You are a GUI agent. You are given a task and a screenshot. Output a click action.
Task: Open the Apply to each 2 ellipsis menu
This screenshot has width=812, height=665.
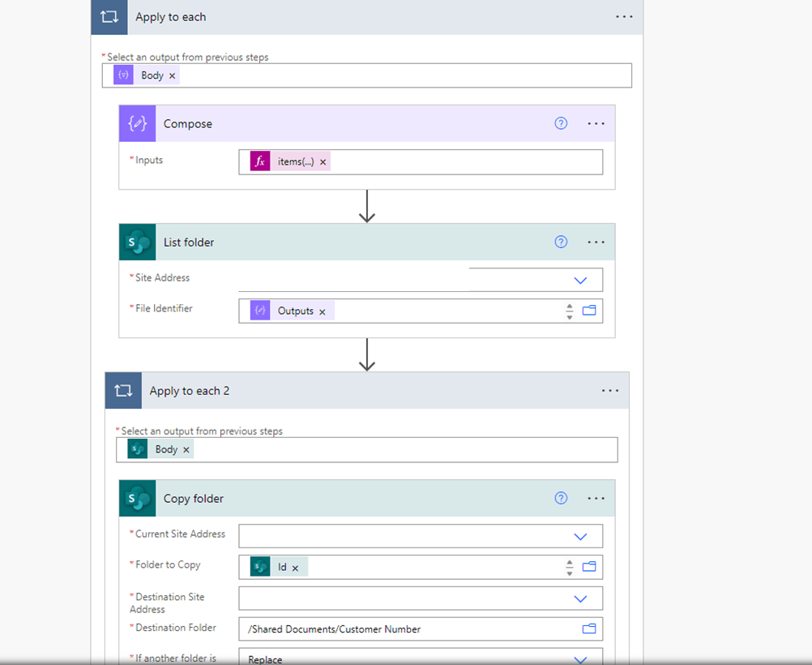pyautogui.click(x=610, y=390)
